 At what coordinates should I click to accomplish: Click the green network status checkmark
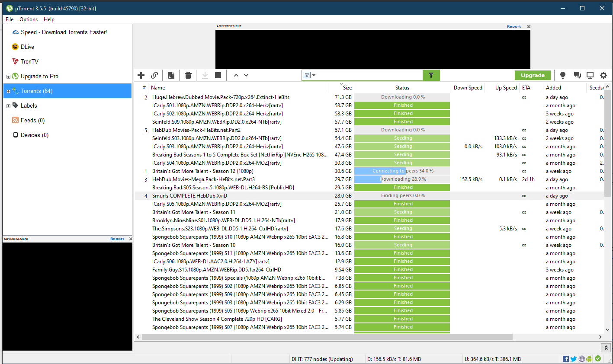pyautogui.click(x=598, y=359)
